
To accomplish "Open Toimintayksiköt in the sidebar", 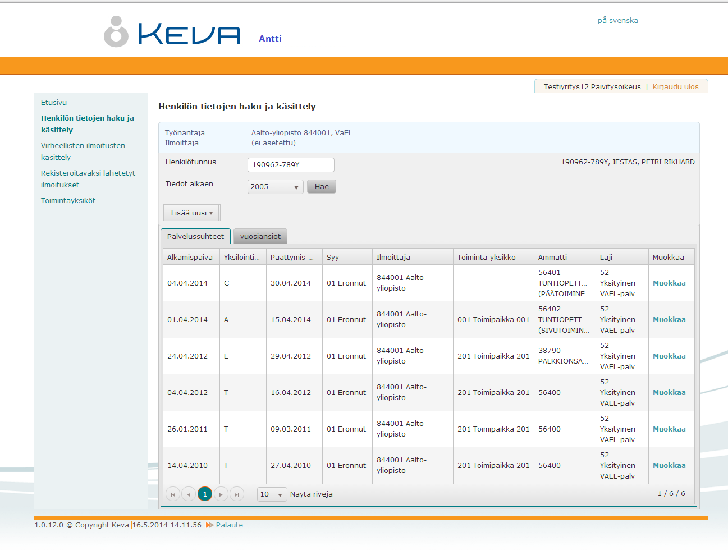I will click(68, 201).
